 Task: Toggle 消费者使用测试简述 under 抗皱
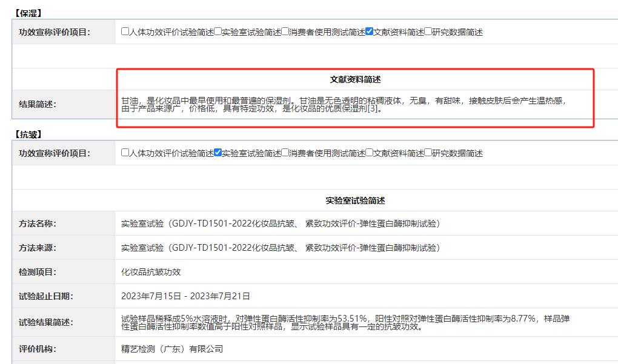[285, 153]
